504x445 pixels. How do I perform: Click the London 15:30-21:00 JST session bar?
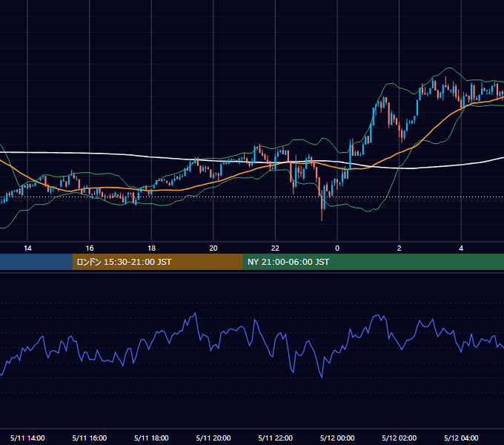pos(157,262)
